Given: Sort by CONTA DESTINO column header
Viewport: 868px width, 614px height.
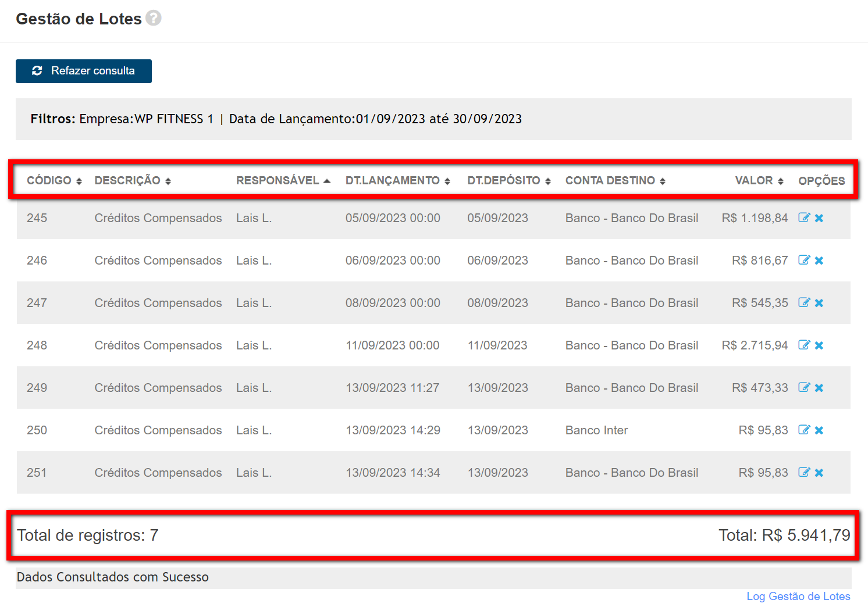Looking at the screenshot, I should pos(615,181).
